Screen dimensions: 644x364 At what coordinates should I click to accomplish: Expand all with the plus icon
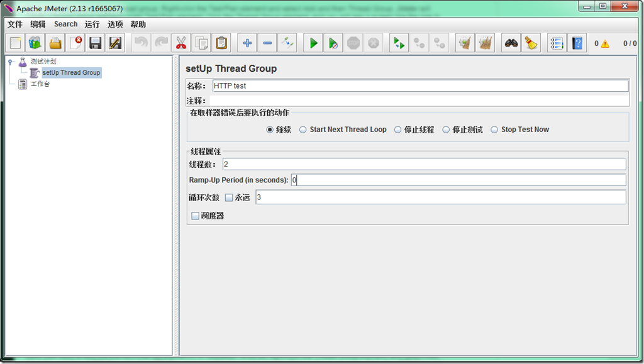(247, 43)
